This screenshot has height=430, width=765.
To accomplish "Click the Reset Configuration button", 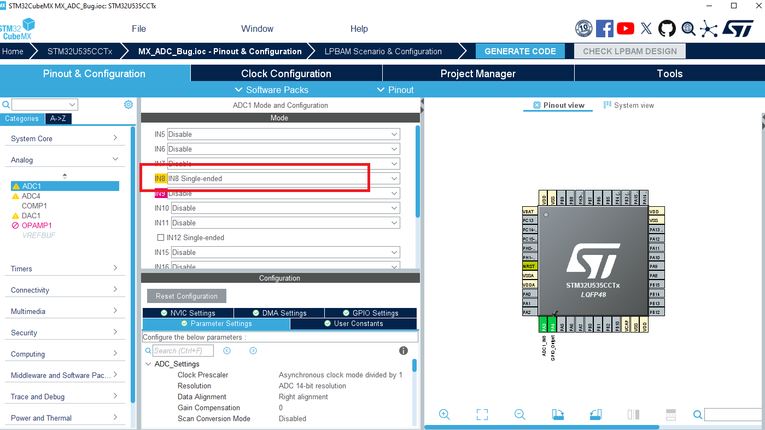I will pyautogui.click(x=186, y=296).
